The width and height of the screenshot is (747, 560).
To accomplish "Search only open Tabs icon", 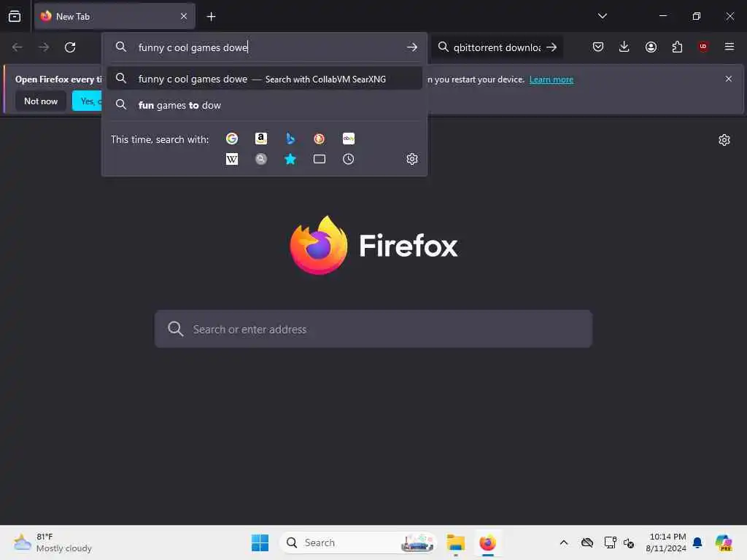I will point(320,159).
